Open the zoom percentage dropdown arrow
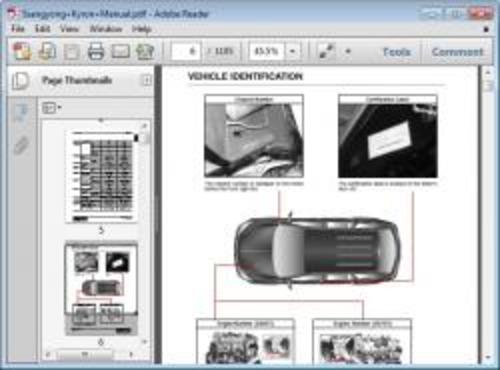This screenshot has height=370, width=500. pos(293,51)
